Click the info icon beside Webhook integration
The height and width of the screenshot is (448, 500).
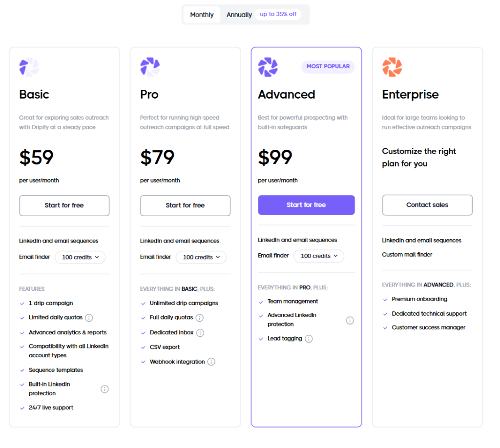coord(211,362)
